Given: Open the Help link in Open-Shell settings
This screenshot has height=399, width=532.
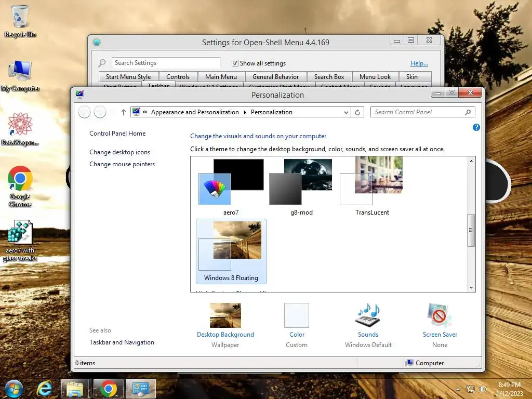Looking at the screenshot, I should tap(419, 63).
